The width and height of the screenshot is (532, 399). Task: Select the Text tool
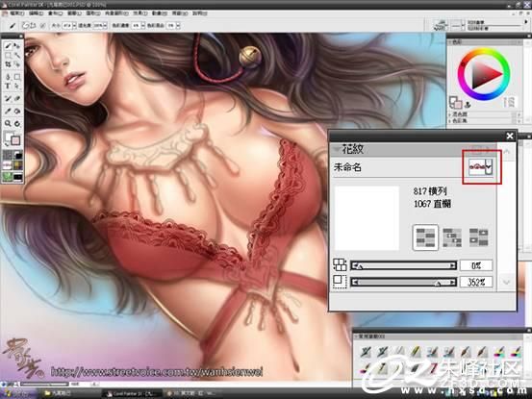[8, 86]
